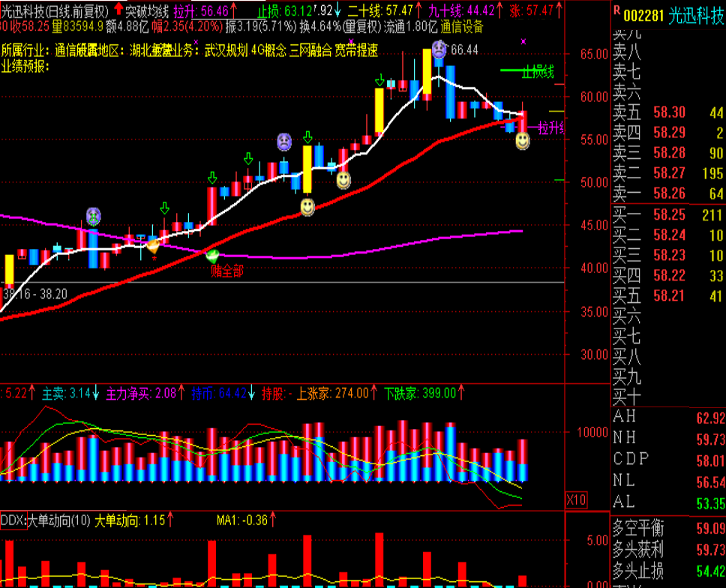Image resolution: width=726 pixels, height=588 pixels.
Task: Click the 10000 volume axis label
Action: click(592, 433)
